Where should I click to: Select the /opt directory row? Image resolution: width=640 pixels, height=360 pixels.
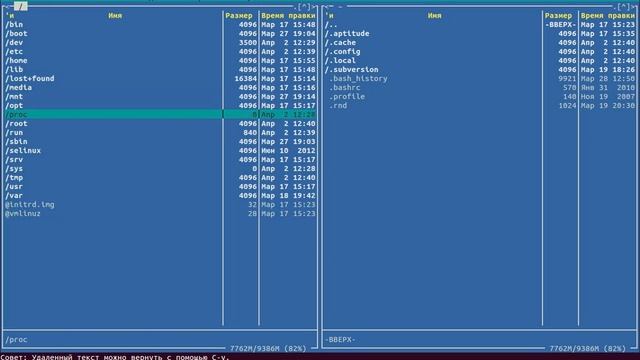coord(160,105)
